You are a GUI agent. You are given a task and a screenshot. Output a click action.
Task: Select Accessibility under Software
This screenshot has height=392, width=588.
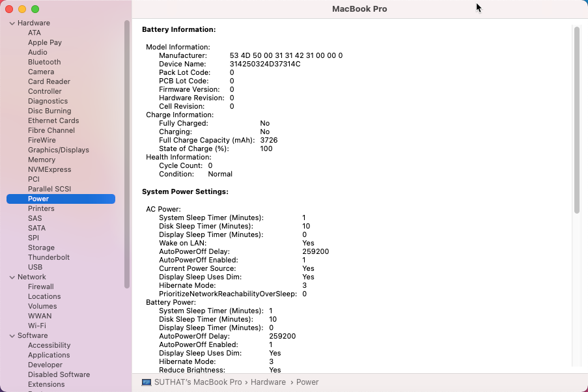[49, 344]
